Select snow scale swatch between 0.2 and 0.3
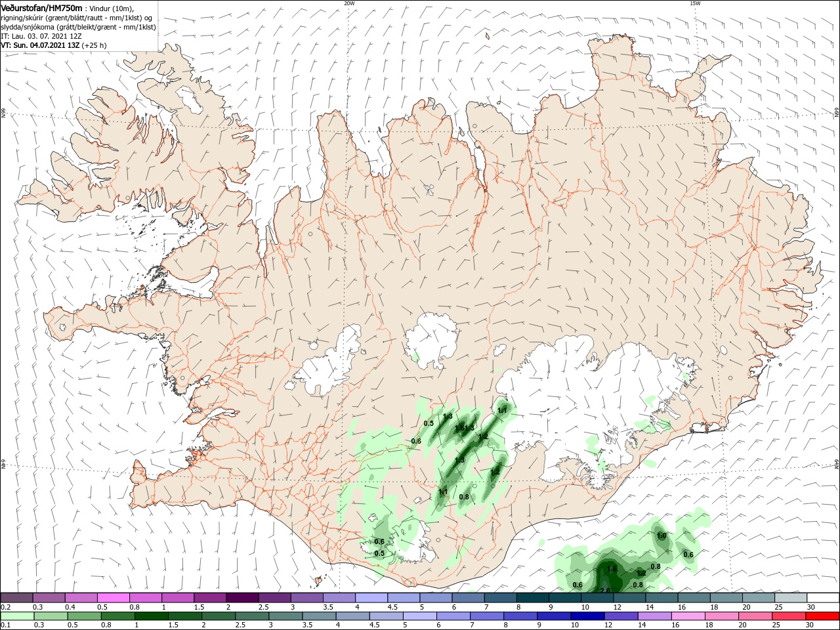 point(16,598)
